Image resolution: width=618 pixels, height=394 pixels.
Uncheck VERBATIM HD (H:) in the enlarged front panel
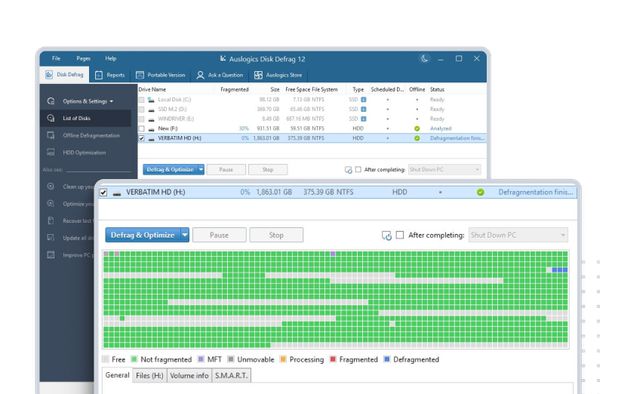click(103, 192)
